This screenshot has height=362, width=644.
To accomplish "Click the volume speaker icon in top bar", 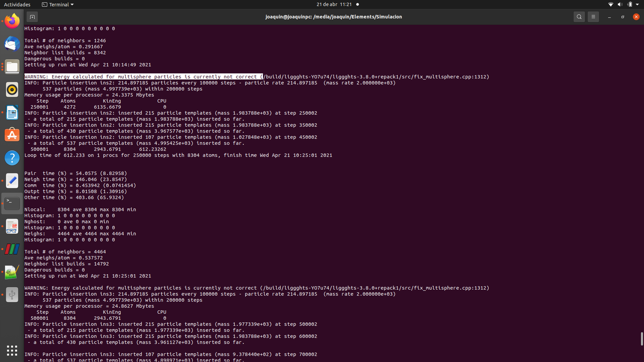I will click(x=620, y=4).
